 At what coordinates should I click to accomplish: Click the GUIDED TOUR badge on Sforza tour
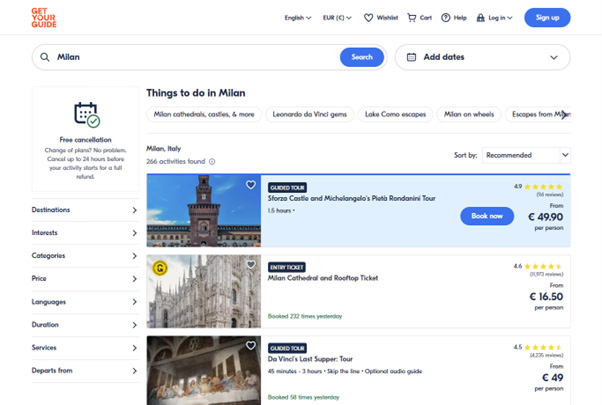click(287, 188)
